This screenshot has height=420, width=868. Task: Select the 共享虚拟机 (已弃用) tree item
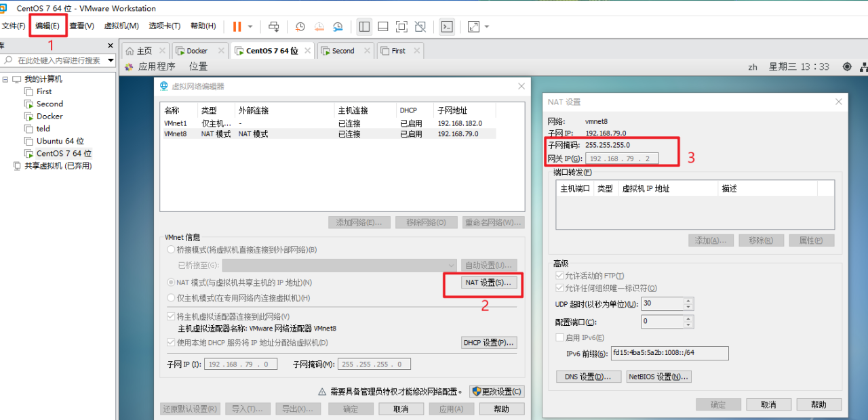coord(58,166)
